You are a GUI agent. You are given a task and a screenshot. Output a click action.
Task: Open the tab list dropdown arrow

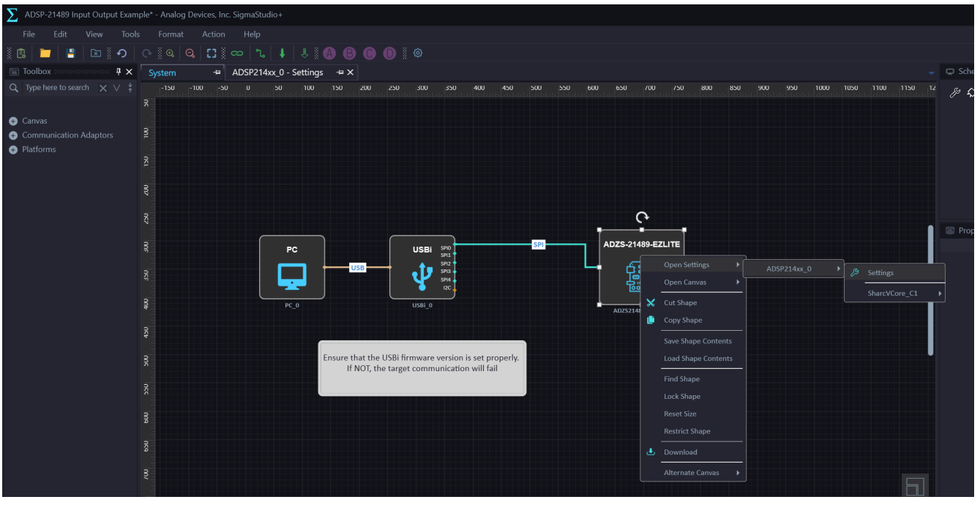932,72
